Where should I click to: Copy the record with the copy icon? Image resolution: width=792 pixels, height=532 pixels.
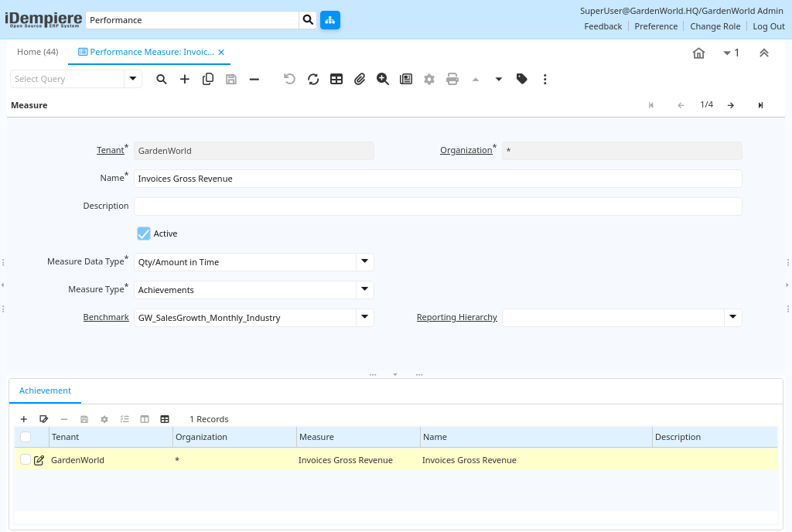click(x=207, y=78)
